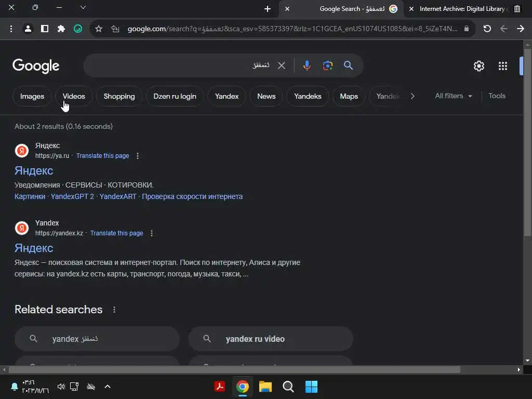Viewport: 532px width, 399px height.
Task: Open the Extensions puzzle icon
Action: coord(61,29)
